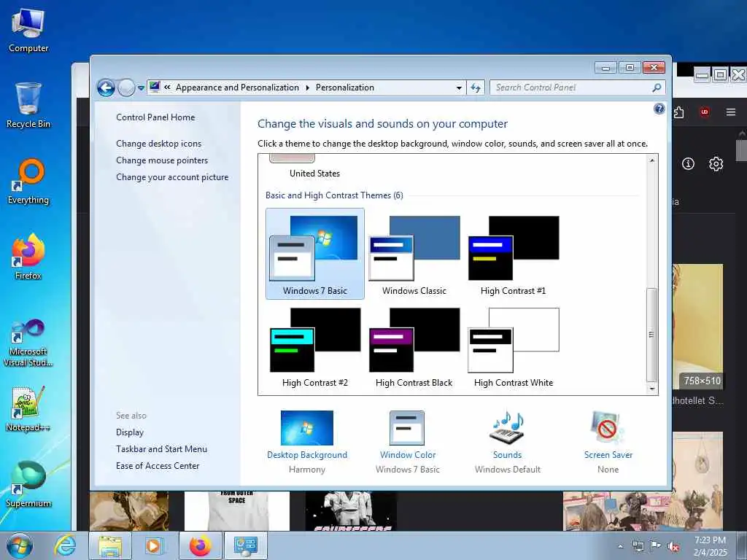Choose the High Contrast Black theme

tap(414, 346)
